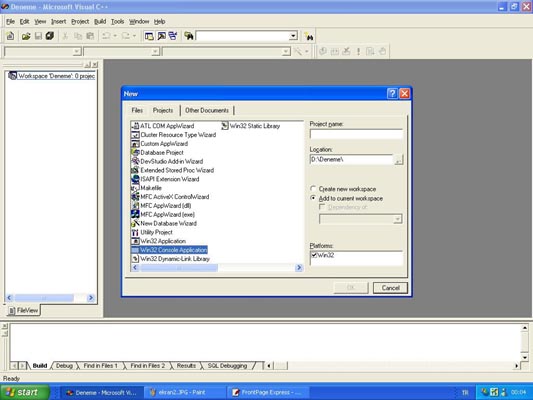The width and height of the screenshot is (533, 400).
Task: Open the Undo history dropdown arrow
Action: point(115,36)
